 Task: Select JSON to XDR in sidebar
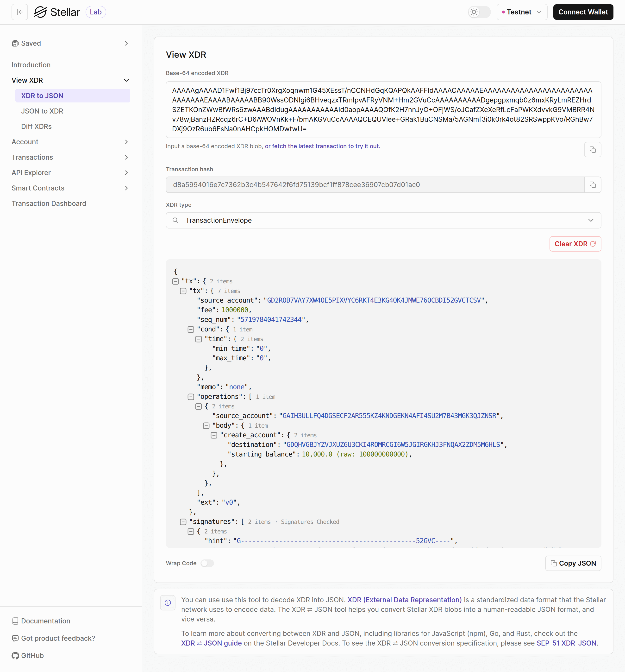(42, 111)
